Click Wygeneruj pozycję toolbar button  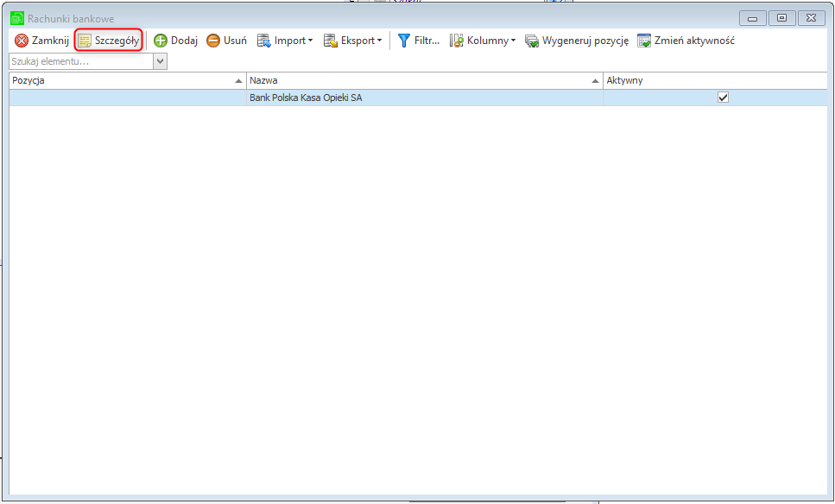[x=577, y=41]
